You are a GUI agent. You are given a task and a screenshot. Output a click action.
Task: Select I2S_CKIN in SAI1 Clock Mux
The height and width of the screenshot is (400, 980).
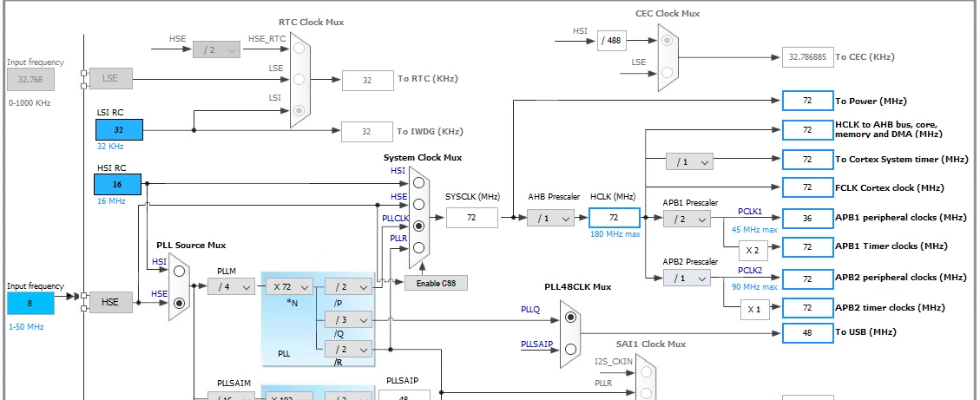point(646,372)
